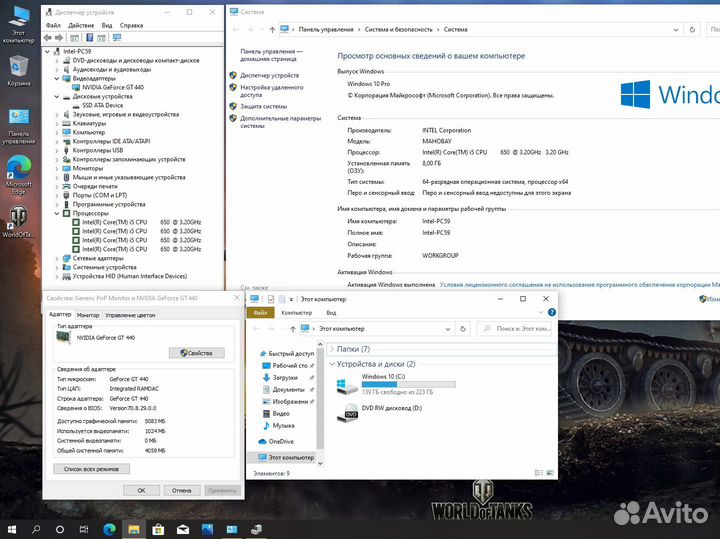
Task: Switch to Управление цветом tab
Action: [x=130, y=315]
